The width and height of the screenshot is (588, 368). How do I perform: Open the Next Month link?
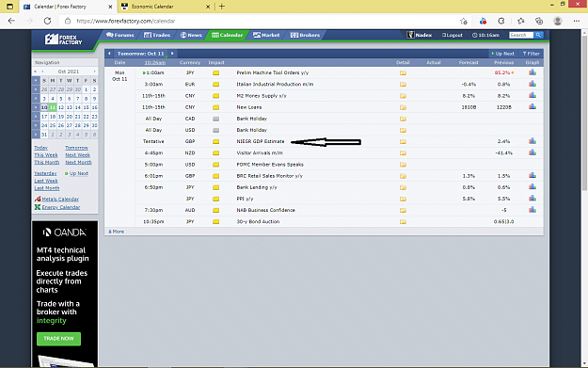point(78,162)
